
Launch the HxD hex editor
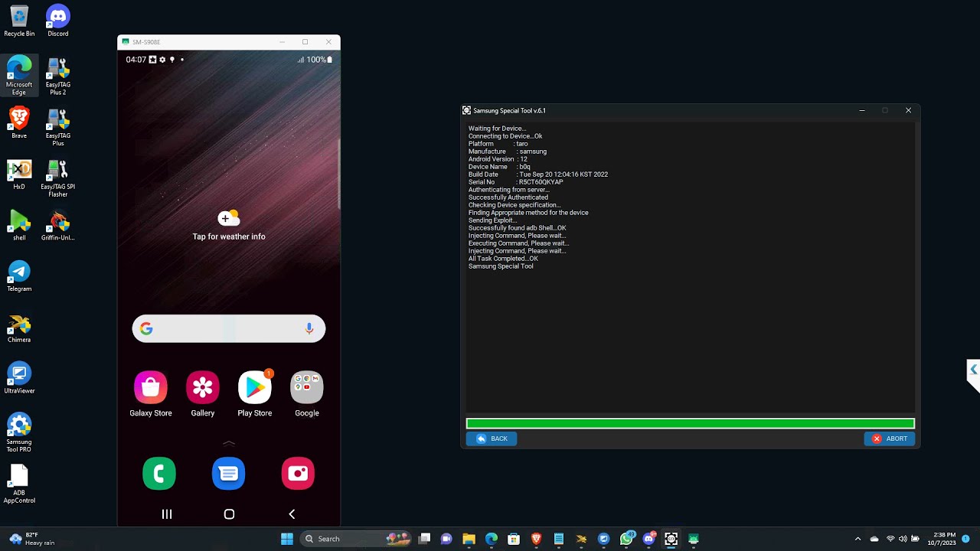pyautogui.click(x=18, y=170)
